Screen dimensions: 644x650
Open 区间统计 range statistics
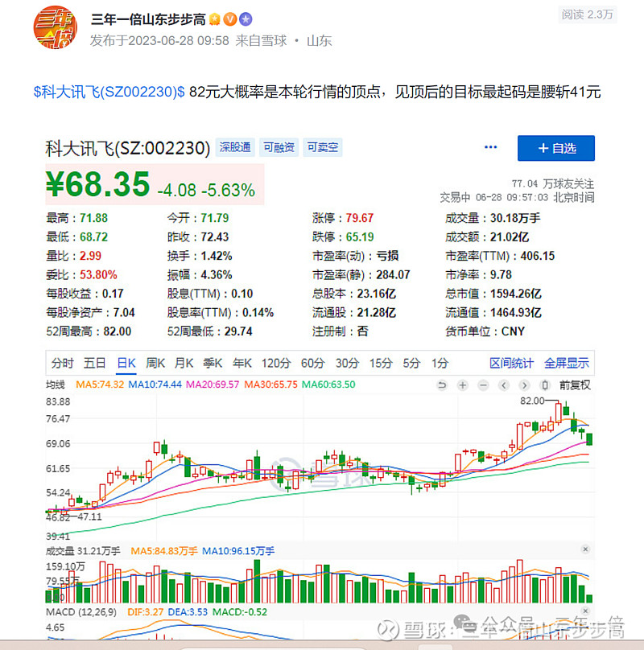coord(511,363)
